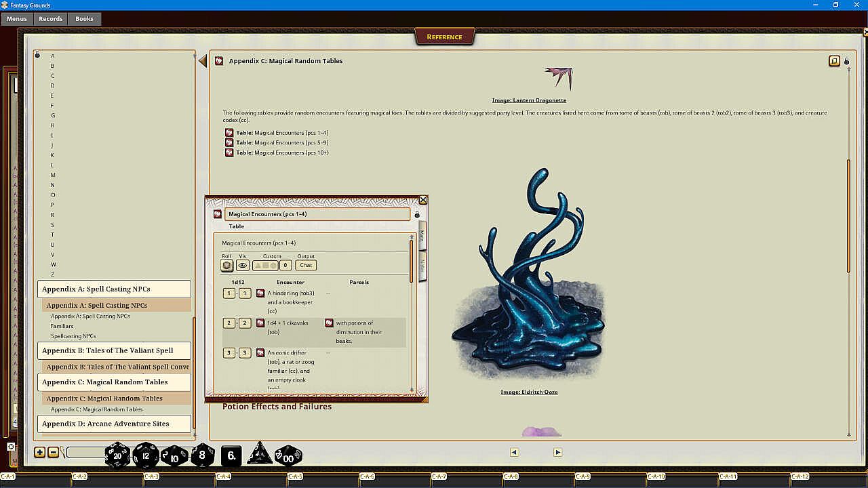Open the potions of diminution parcel link
The image size is (868, 488).
329,323
